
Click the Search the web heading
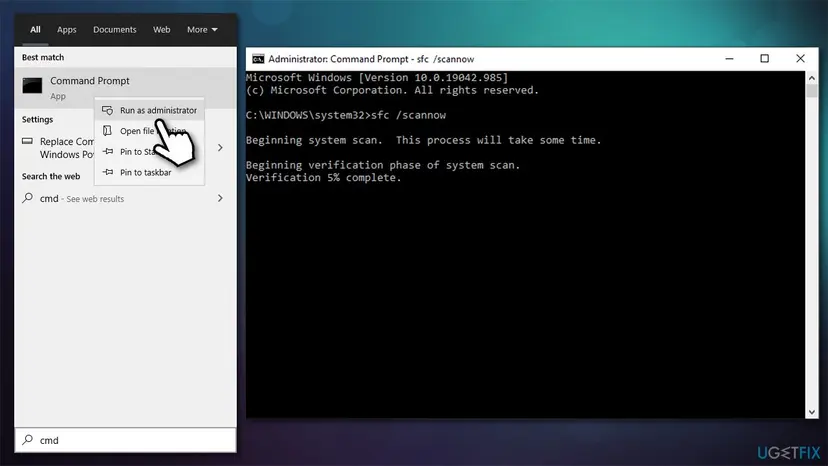pyautogui.click(x=51, y=176)
